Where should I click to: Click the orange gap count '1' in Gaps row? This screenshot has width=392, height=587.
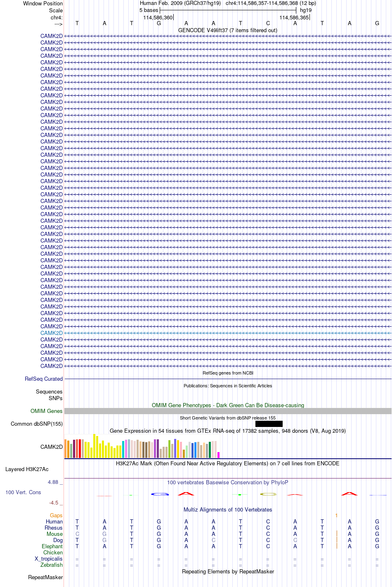click(x=337, y=515)
